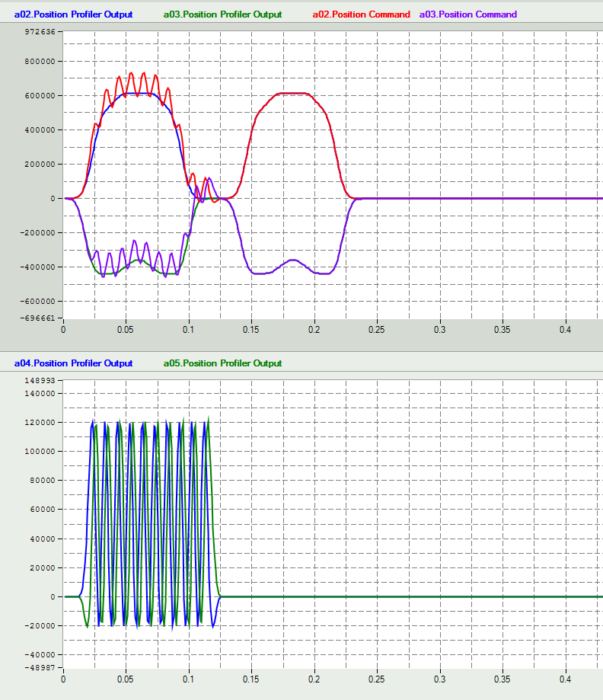
Task: Click the 0.4 x-axis tick of bottom chart
Action: pos(566,679)
